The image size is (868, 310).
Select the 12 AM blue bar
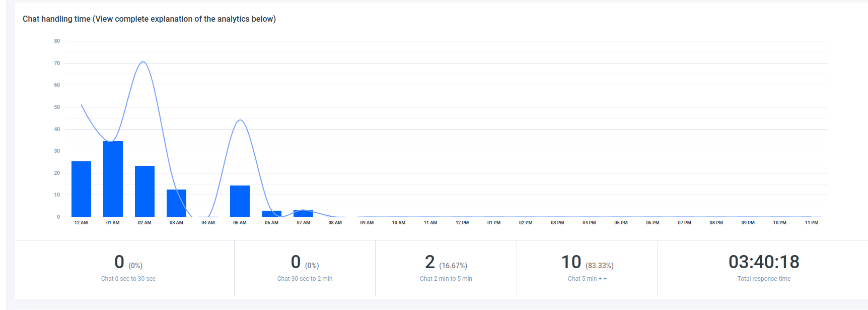coord(81,189)
